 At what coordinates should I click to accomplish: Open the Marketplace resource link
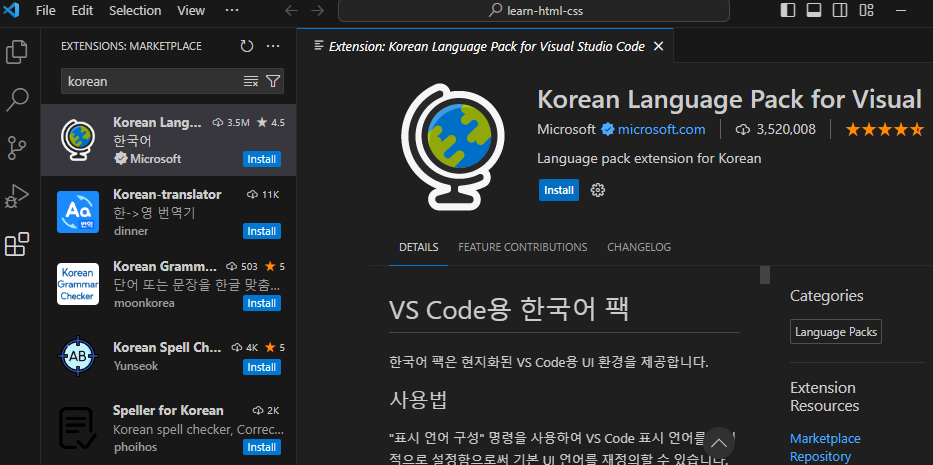[x=825, y=439]
